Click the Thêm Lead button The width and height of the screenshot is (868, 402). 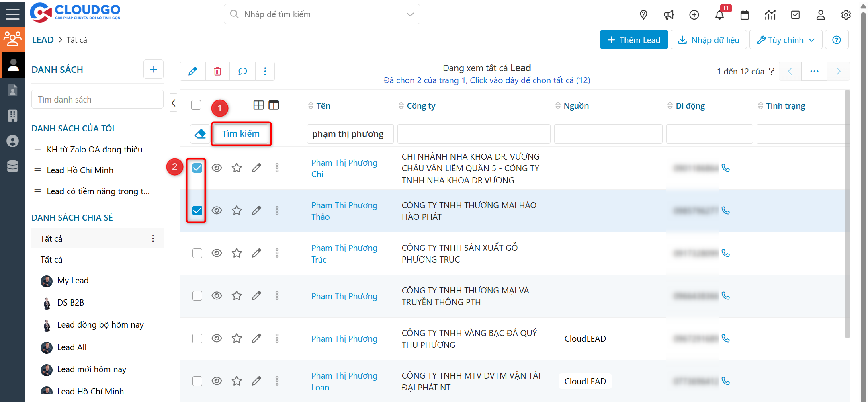pos(634,40)
